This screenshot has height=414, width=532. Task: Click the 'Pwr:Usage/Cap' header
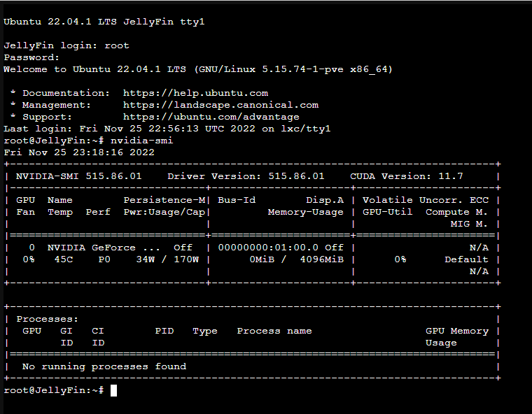[x=164, y=212]
